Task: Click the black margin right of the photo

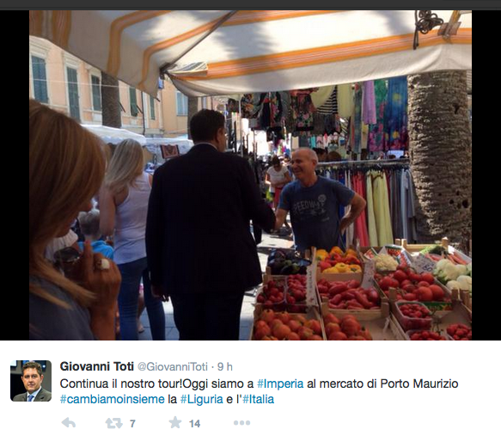Action: 486,175
